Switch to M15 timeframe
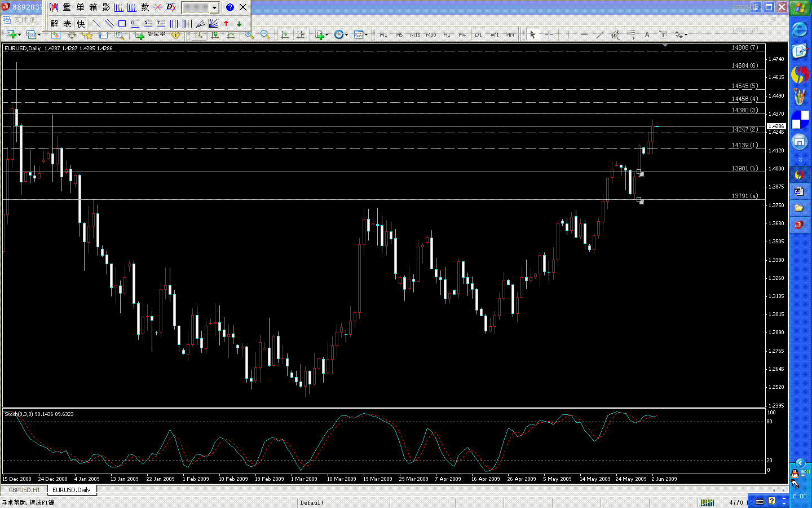The height and width of the screenshot is (508, 812). tap(415, 35)
